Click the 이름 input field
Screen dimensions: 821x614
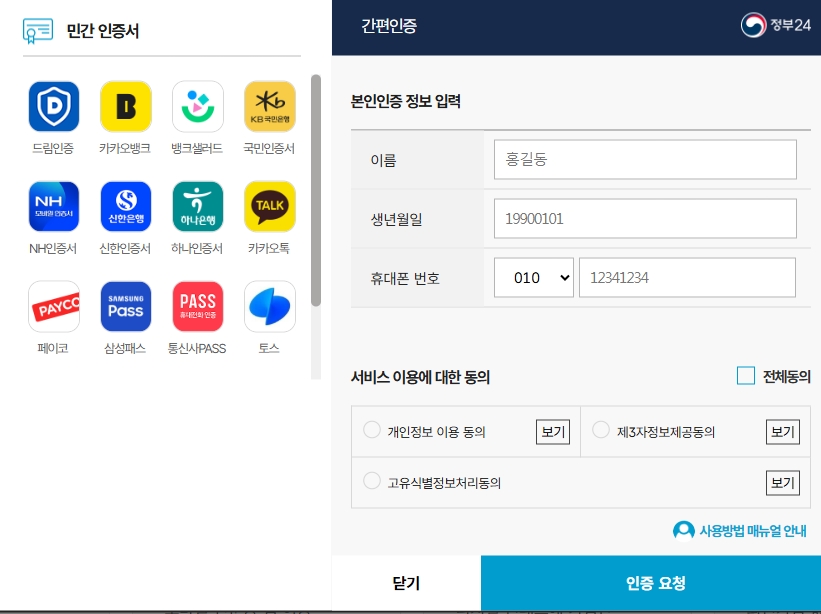tap(645, 159)
